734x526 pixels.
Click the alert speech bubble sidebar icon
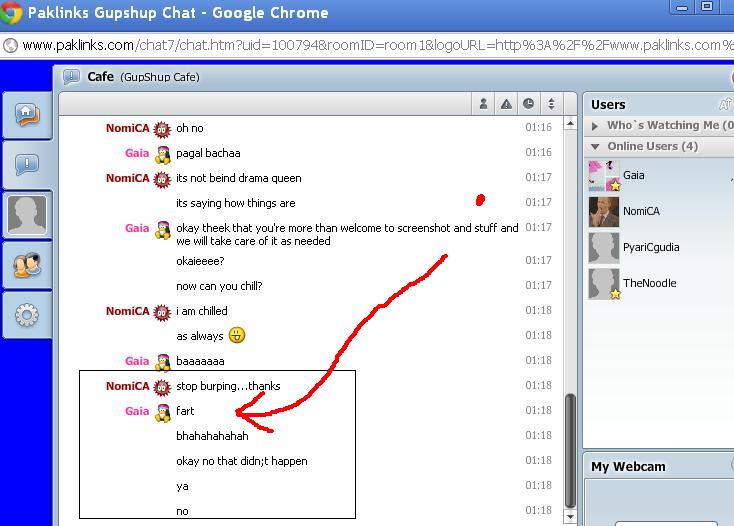[26, 164]
